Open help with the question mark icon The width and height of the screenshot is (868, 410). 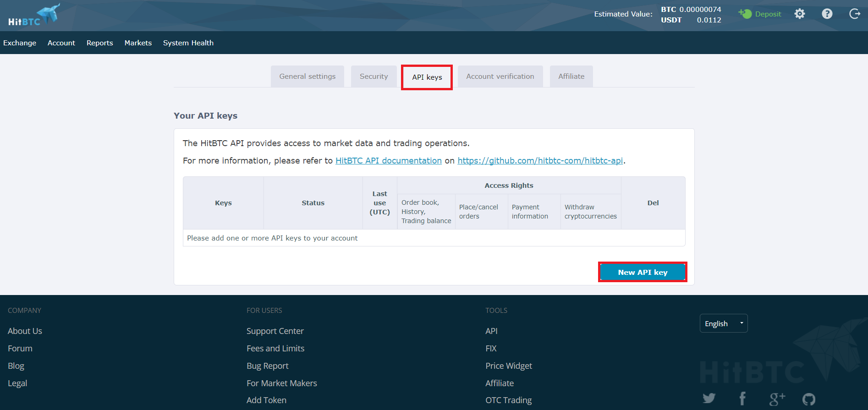point(827,14)
